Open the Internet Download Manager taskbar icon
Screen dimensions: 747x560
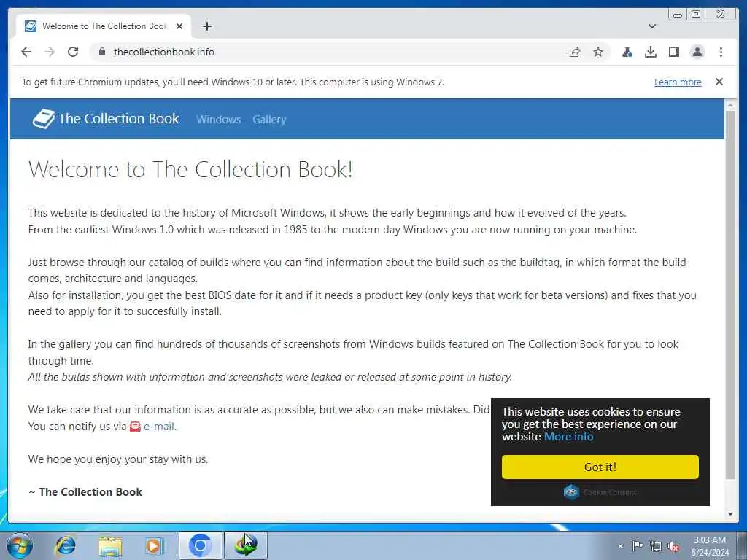tap(245, 545)
